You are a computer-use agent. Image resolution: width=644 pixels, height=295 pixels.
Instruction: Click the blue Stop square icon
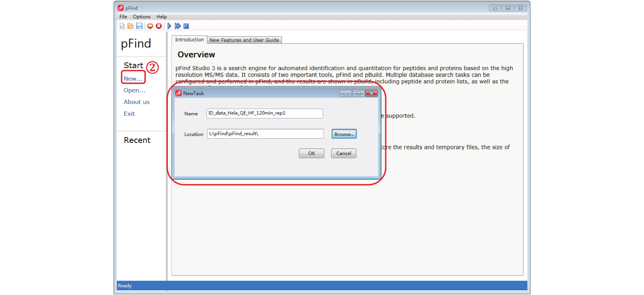pos(186,26)
